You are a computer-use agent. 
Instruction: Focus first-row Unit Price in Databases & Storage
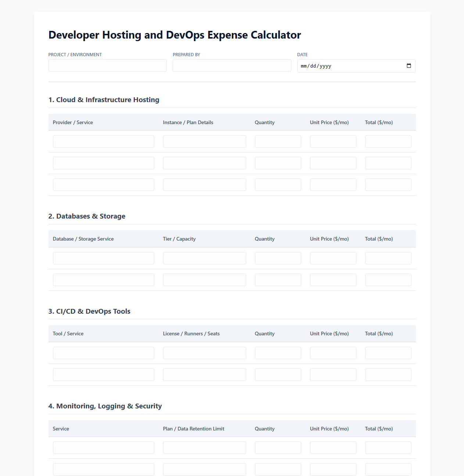(333, 258)
